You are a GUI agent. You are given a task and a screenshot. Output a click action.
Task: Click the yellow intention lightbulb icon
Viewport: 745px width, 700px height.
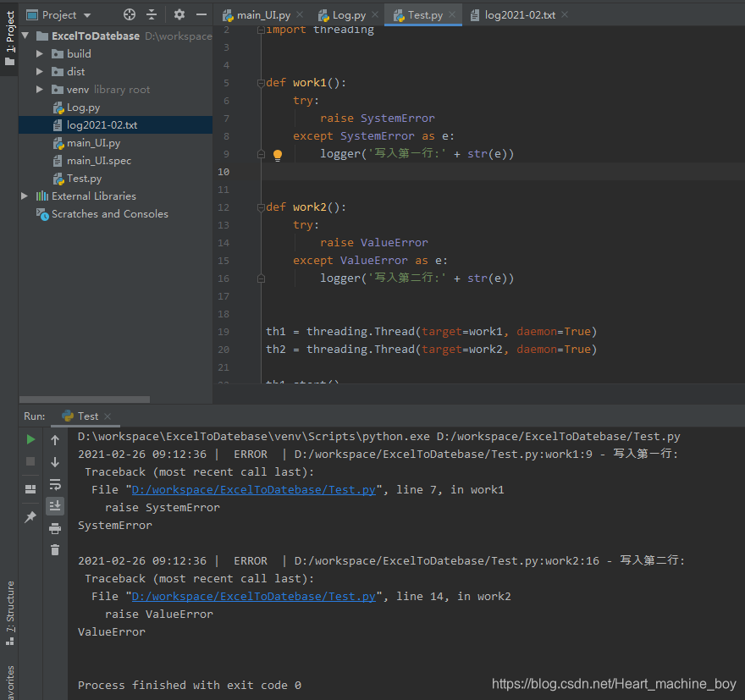278,155
